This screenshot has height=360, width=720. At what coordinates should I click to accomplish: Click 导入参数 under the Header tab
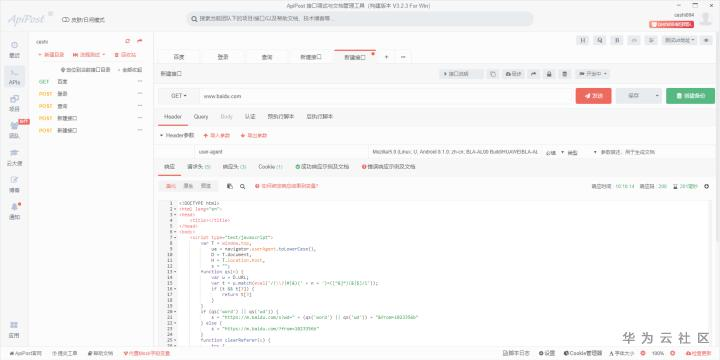click(216, 136)
